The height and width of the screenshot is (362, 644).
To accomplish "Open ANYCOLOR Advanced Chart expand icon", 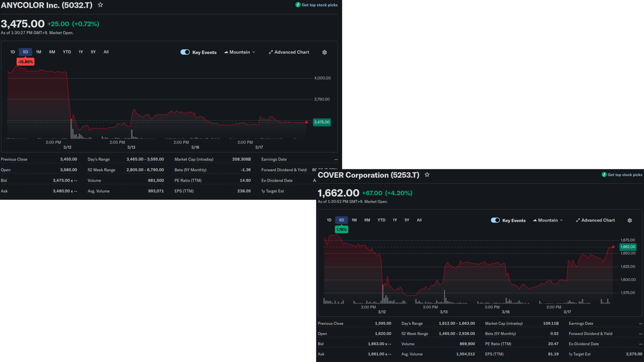I will click(271, 52).
